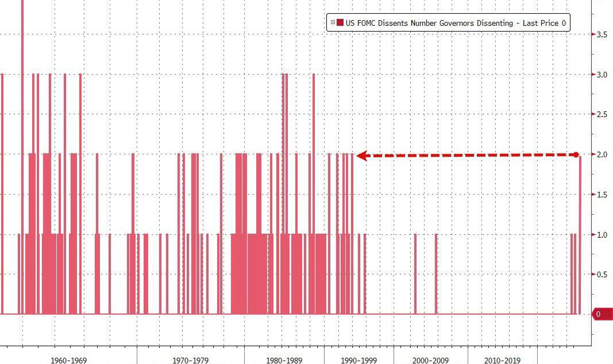Select the 2000-2009 decade label
The height and width of the screenshot is (364, 613).
click(430, 360)
